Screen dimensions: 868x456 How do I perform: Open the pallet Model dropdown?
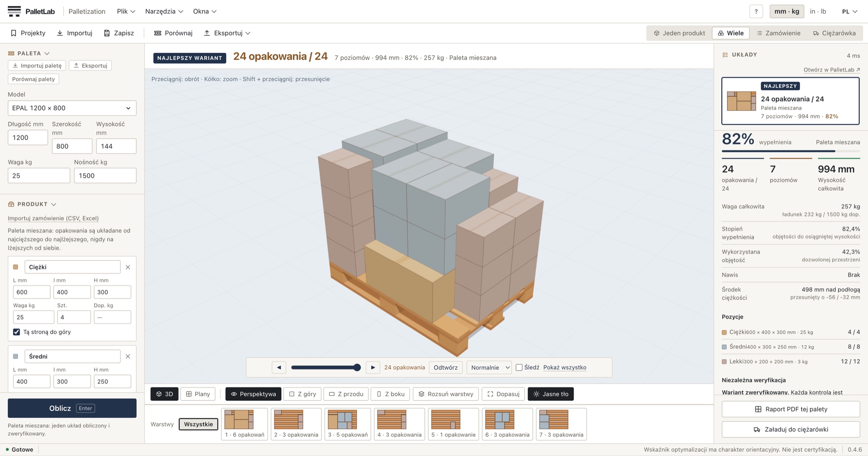click(x=72, y=108)
